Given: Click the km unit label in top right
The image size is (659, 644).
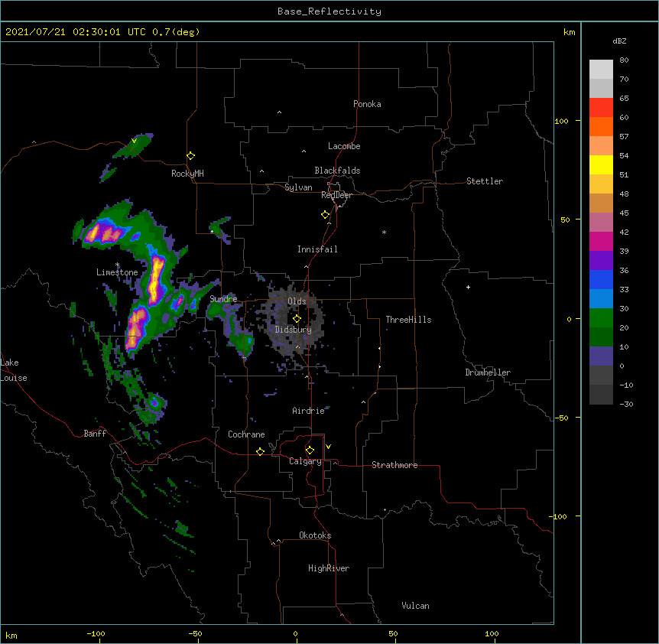Looking at the screenshot, I should 570,32.
